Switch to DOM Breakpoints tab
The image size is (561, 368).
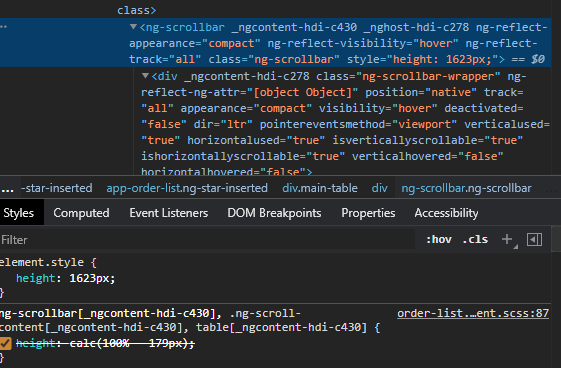(274, 213)
